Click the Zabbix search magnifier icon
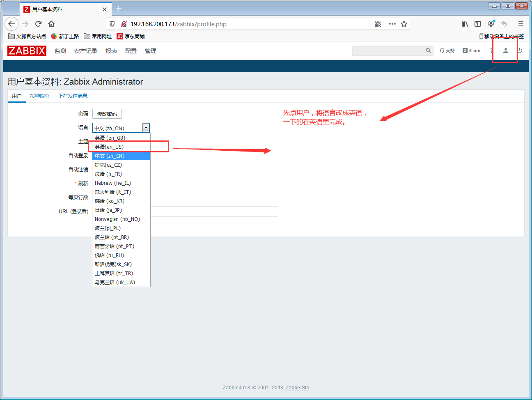Screen dimensions: 532x400 (x=429, y=51)
